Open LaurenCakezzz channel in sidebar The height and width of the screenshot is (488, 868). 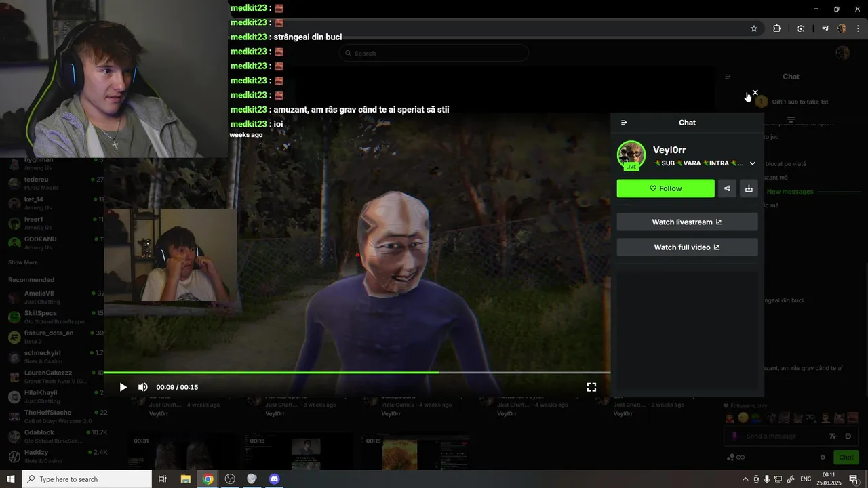pyautogui.click(x=54, y=376)
